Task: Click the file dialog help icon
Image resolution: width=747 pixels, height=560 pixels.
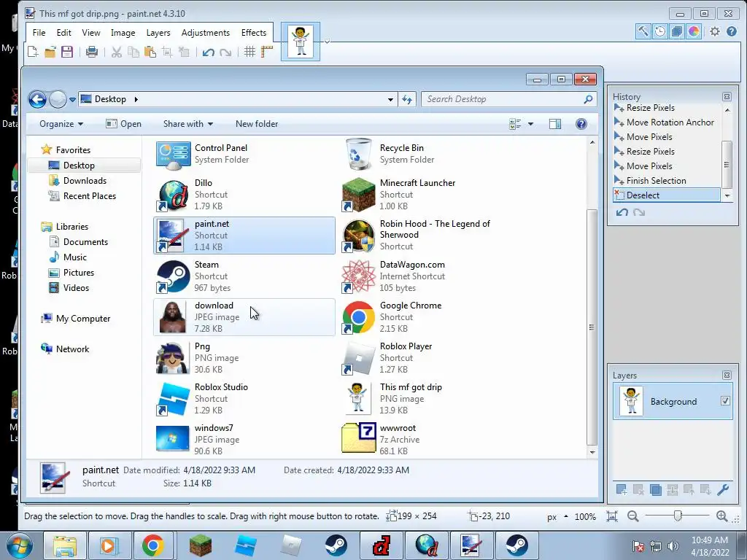Action: (581, 124)
